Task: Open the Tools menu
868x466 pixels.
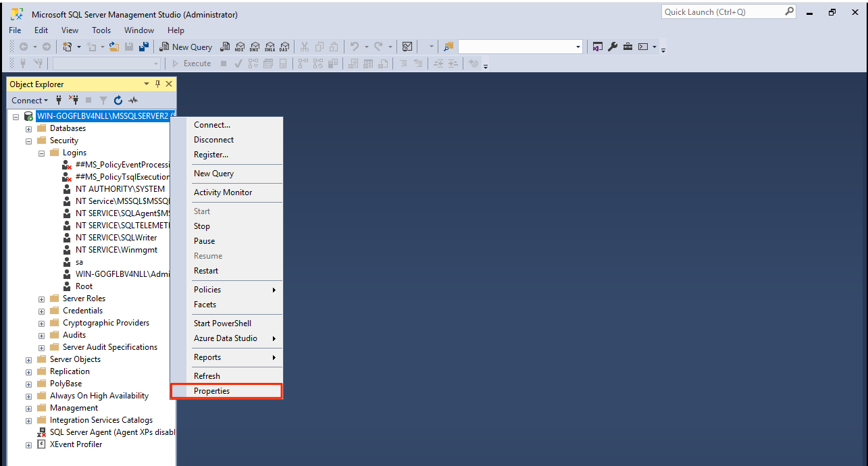Action: [101, 30]
